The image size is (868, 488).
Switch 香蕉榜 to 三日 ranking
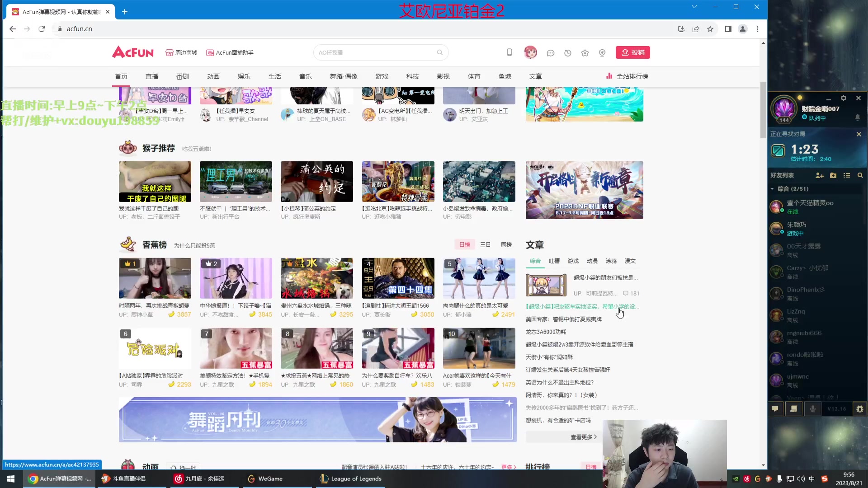point(485,244)
